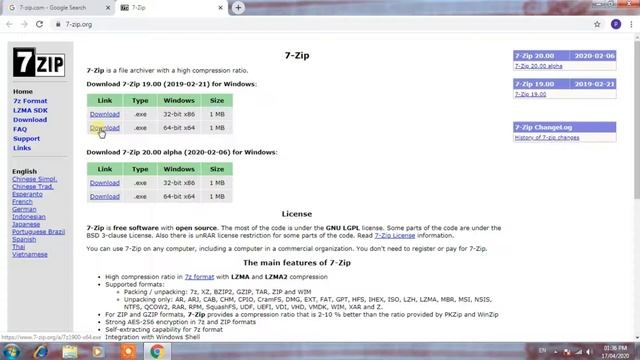Screen dimensions: 640x360
Task: Click the volume icon in system tray
Action: click(x=589, y=351)
